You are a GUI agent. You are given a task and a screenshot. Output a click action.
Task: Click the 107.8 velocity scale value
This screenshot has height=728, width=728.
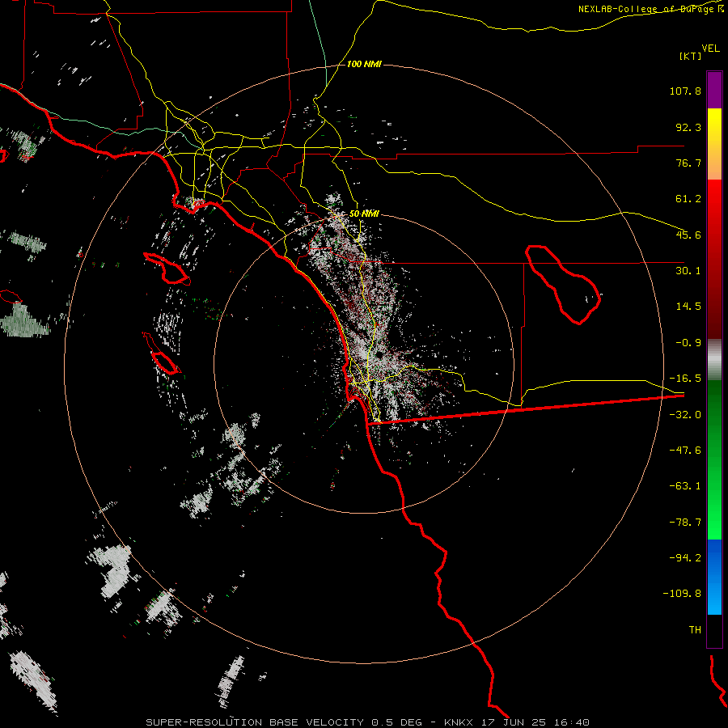pos(685,91)
